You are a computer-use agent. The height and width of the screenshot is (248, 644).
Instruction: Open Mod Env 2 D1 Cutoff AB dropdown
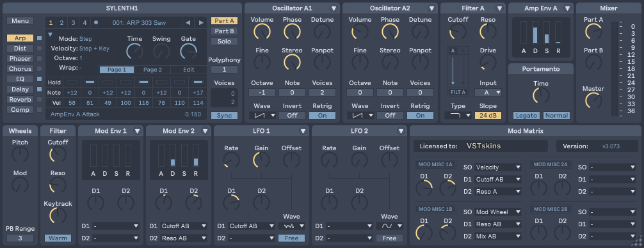(x=184, y=226)
